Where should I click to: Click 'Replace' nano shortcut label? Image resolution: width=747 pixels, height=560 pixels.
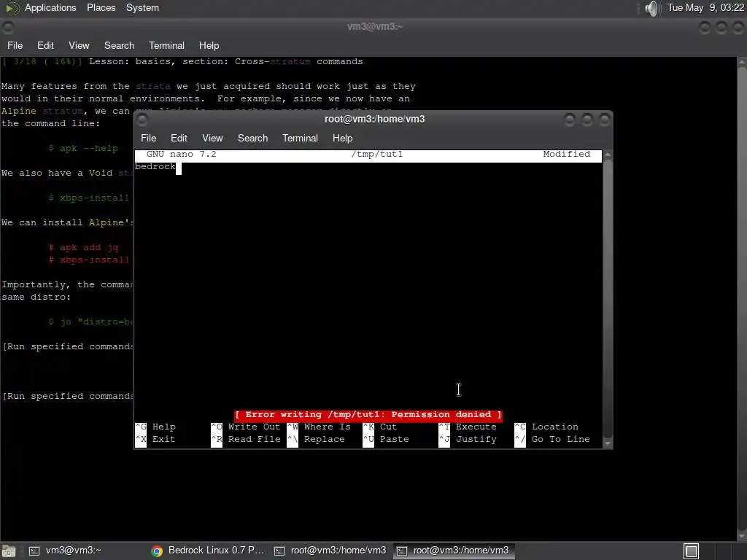[x=324, y=440]
